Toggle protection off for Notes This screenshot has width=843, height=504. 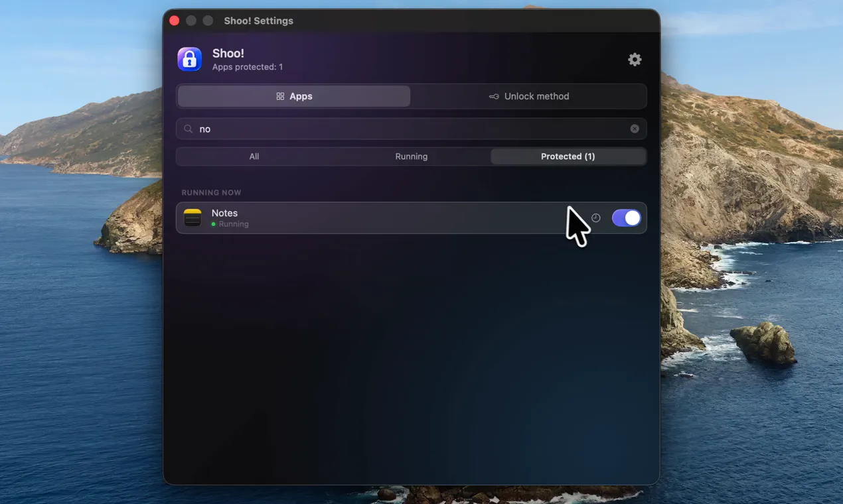tap(626, 218)
